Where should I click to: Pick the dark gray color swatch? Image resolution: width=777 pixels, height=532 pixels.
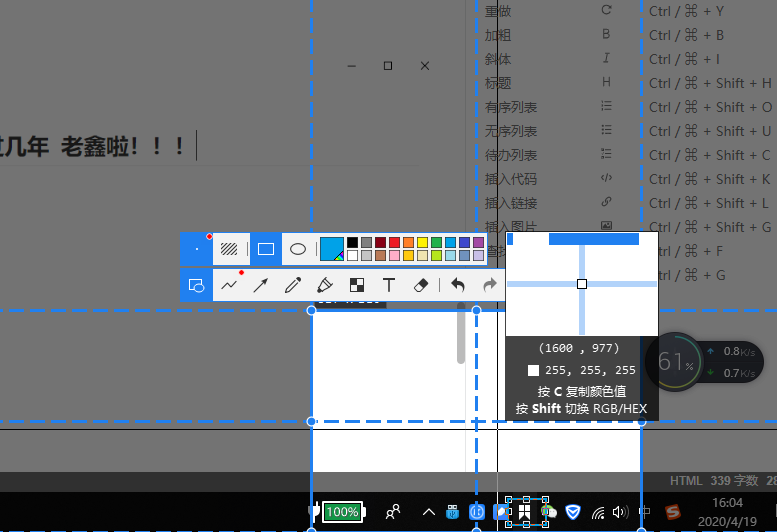pos(366,242)
